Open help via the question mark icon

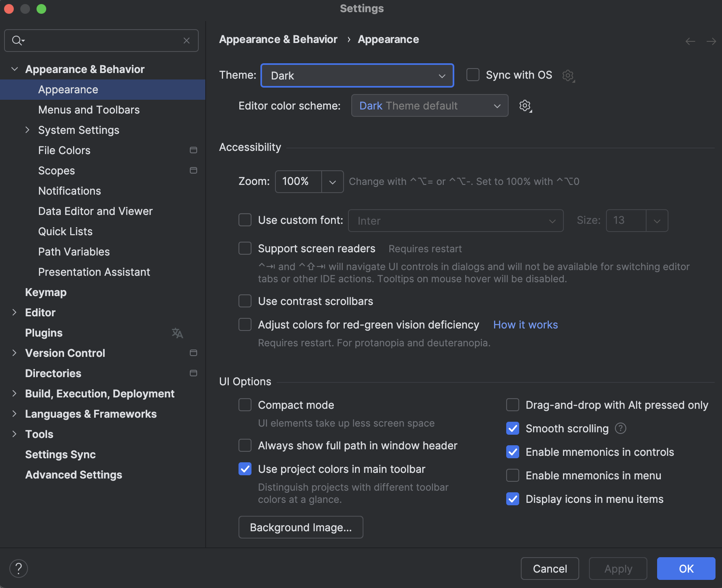[x=18, y=568]
